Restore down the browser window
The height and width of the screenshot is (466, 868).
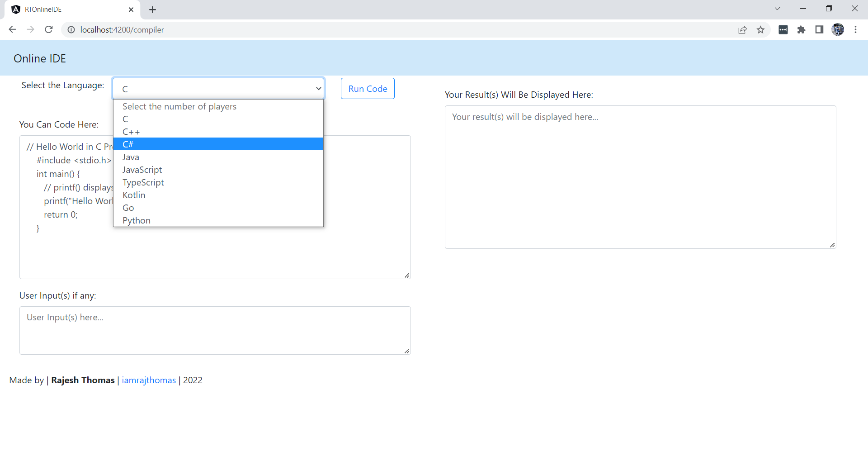829,9
